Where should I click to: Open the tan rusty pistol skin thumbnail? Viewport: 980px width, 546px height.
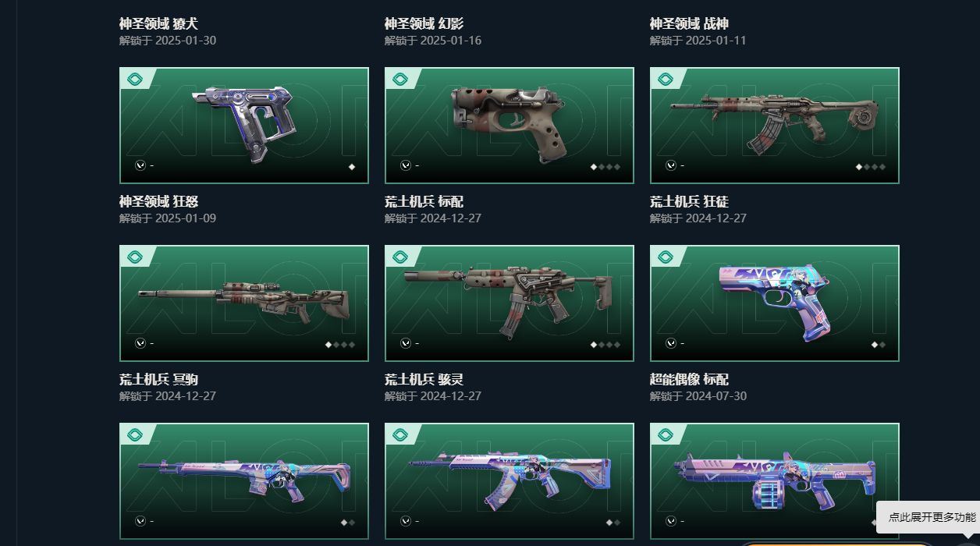point(509,125)
